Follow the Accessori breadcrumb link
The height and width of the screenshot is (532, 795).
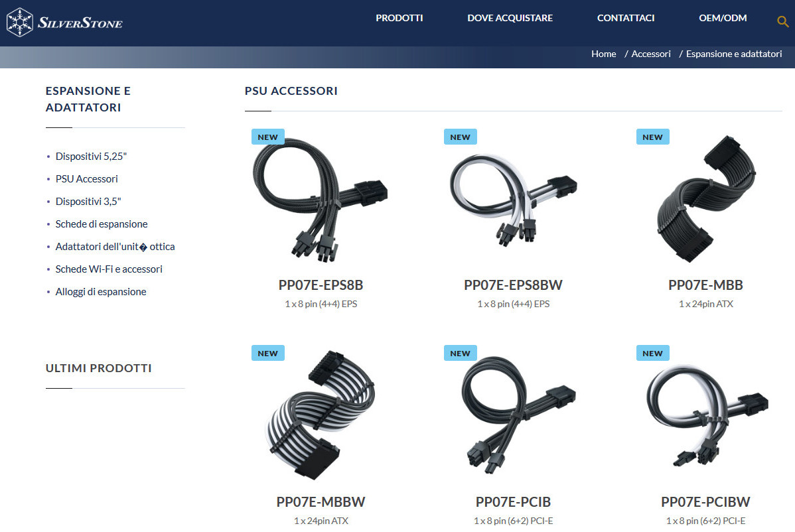[x=650, y=54]
